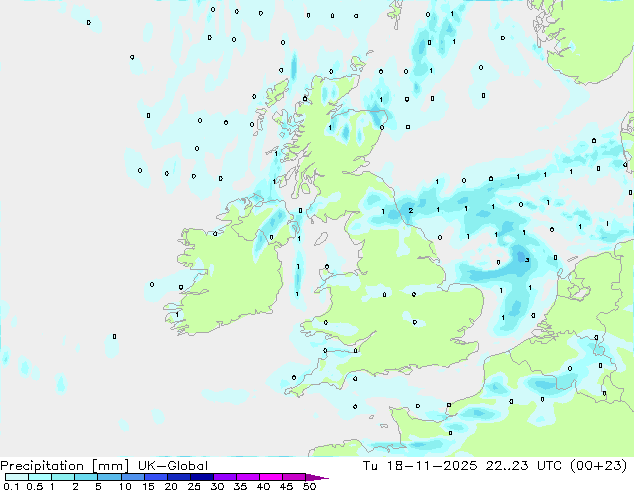This screenshot has width=634, height=490.
Task: Click the '25' legend scale label
Action: 194,486
